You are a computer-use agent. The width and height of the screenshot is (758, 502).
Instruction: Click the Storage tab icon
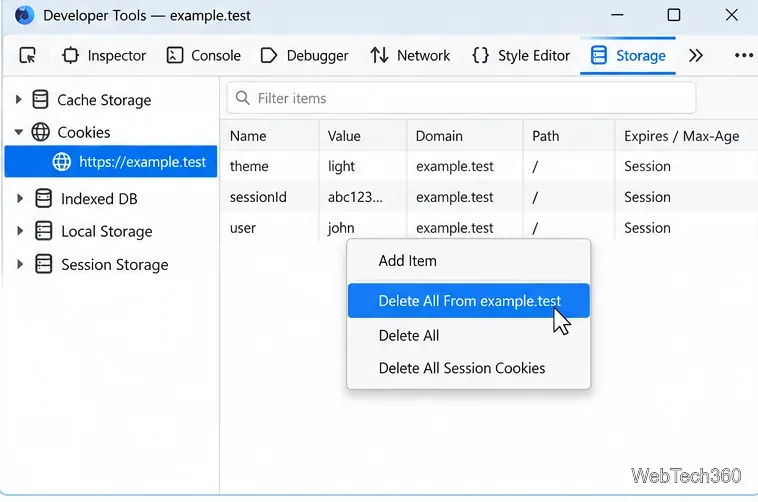point(598,56)
